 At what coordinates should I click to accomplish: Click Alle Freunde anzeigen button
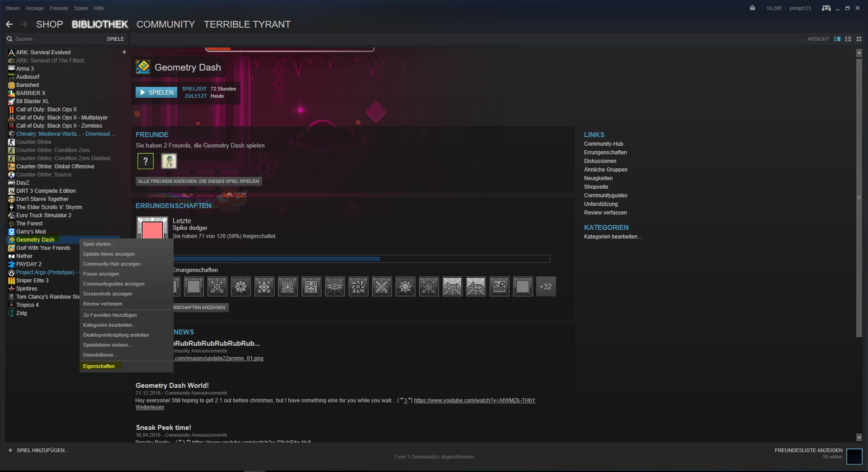pyautogui.click(x=198, y=181)
